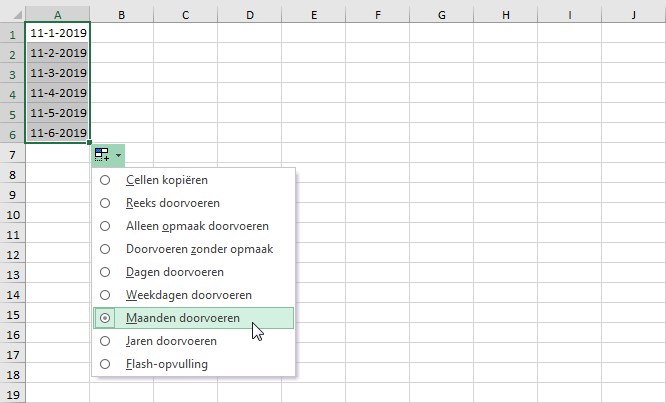Select Flash-opvulling radio option
Image resolution: width=666 pixels, height=403 pixels.
click(x=193, y=364)
